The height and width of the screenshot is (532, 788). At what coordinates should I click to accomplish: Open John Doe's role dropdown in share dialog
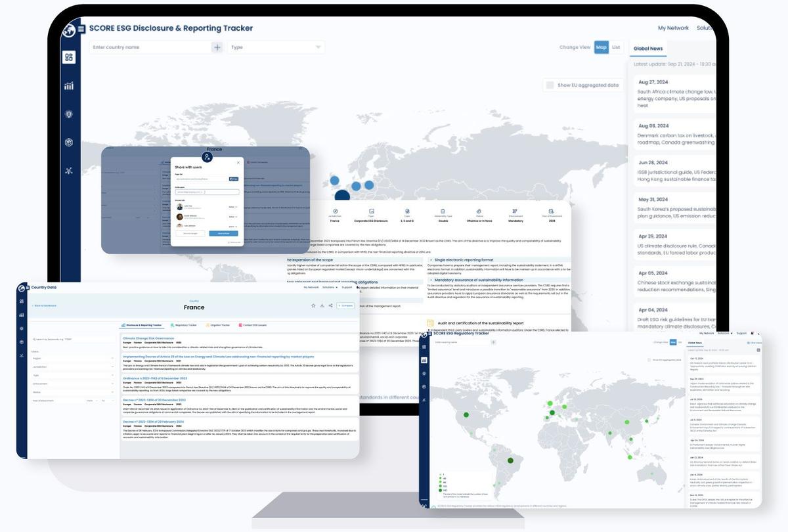point(232,207)
